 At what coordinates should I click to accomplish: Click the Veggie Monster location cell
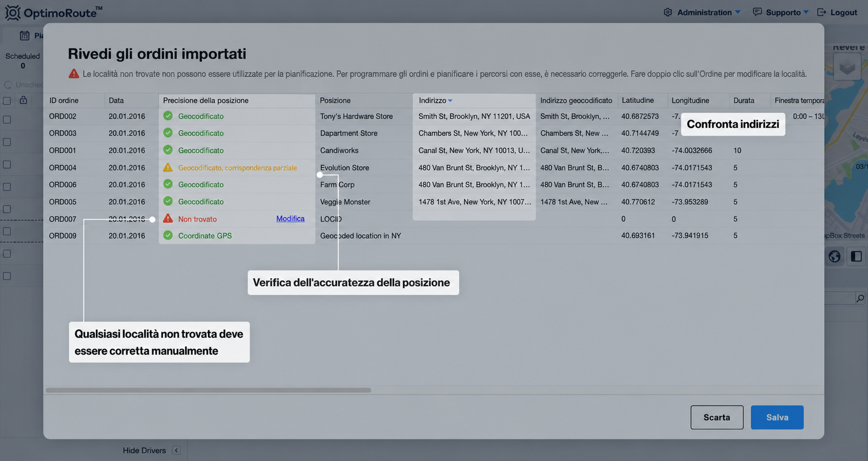click(x=345, y=202)
